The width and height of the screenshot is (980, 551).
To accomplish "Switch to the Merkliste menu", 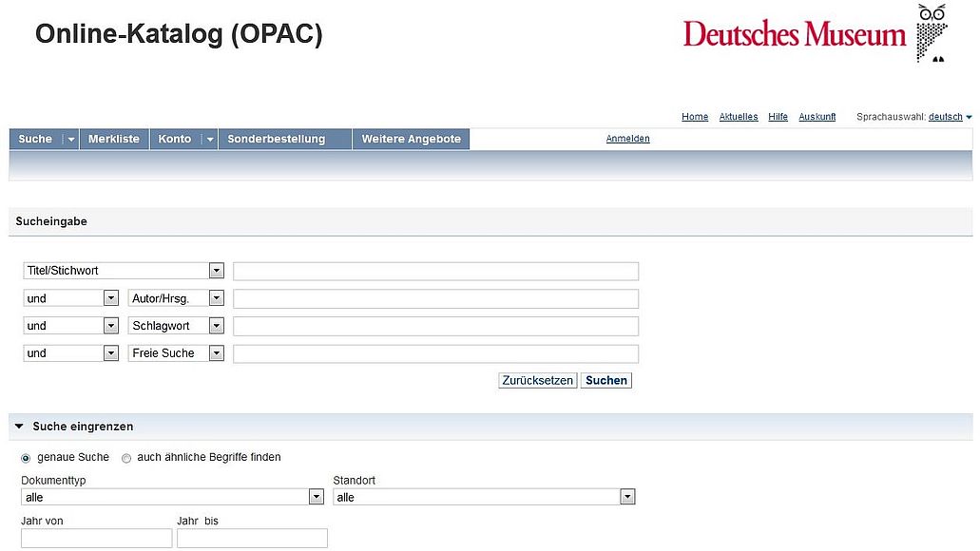I will (x=114, y=139).
